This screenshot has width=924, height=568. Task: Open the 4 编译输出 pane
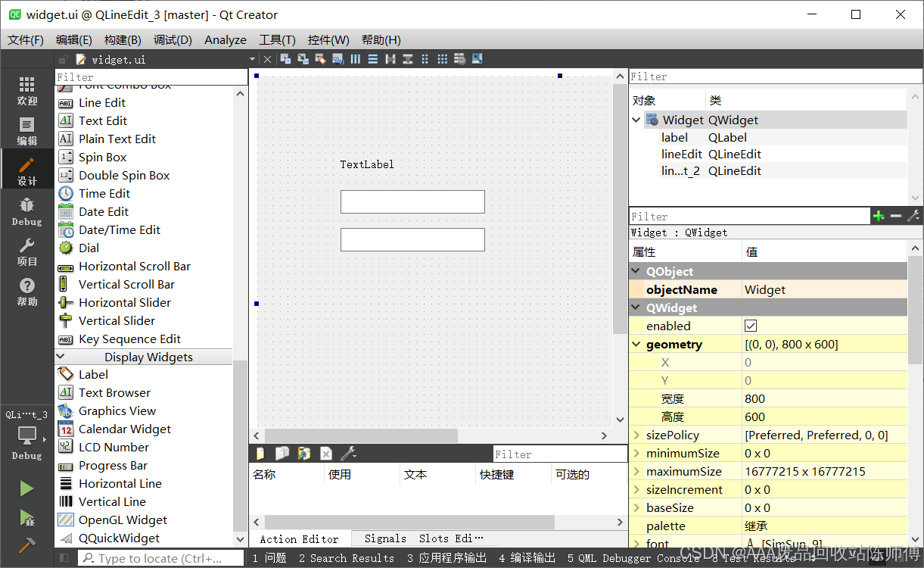[x=527, y=558]
